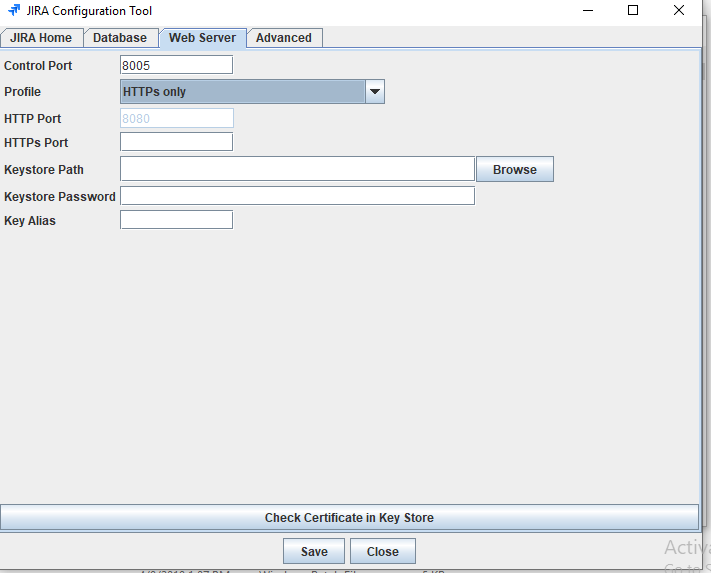711x573 pixels.
Task: Open the Profile dropdown arrow
Action: pos(375,92)
